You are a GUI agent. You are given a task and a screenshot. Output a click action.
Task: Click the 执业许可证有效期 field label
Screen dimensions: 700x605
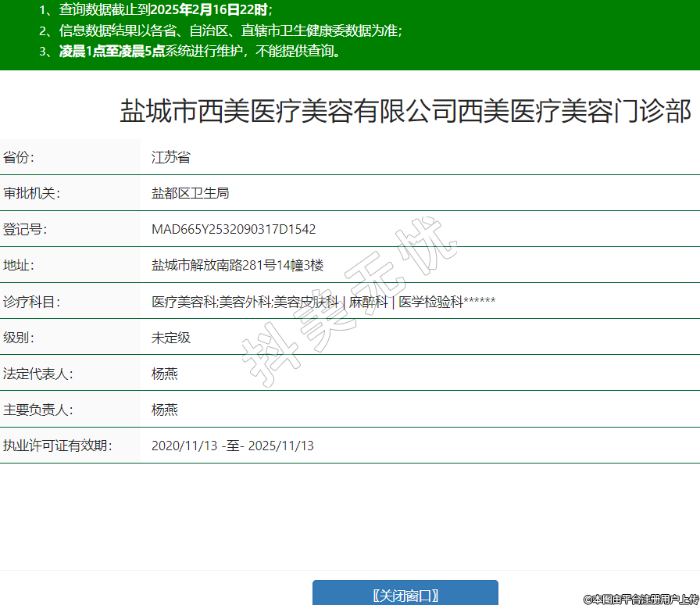click(x=58, y=446)
